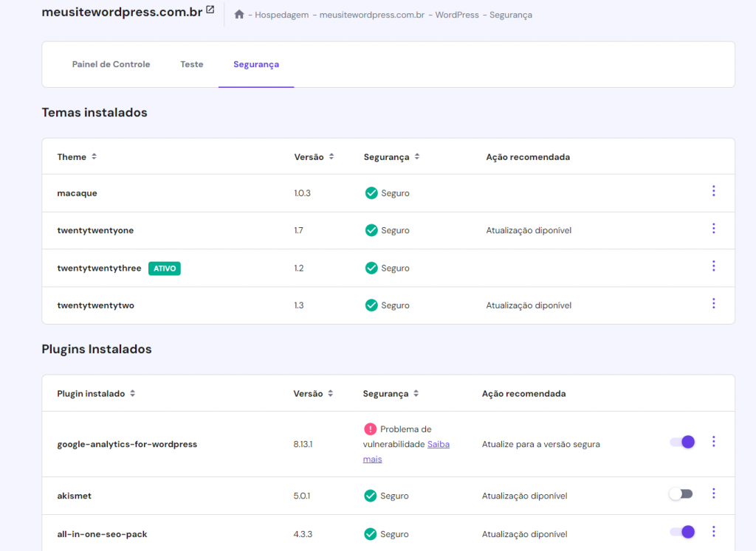This screenshot has height=551, width=756.
Task: Click Atualização diponível for twentytwentyone
Action: point(529,230)
